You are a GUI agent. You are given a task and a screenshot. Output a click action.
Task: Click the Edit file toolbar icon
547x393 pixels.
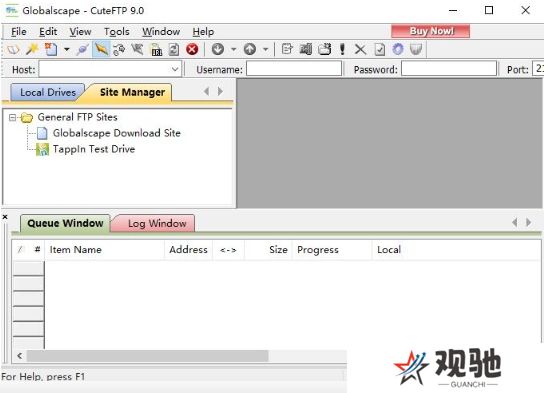[x=287, y=49]
